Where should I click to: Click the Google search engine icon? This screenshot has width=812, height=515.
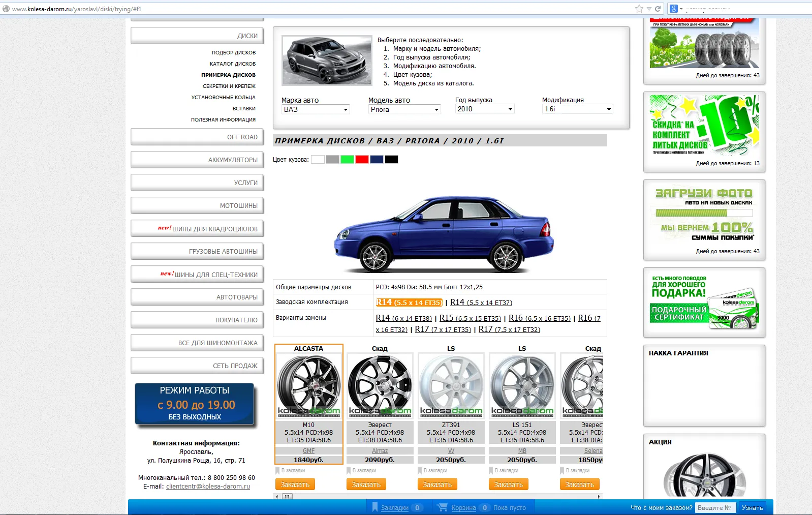click(x=674, y=9)
